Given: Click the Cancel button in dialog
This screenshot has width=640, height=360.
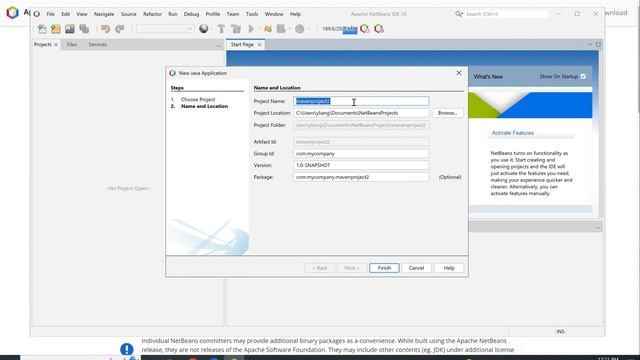Looking at the screenshot, I should coord(416,268).
